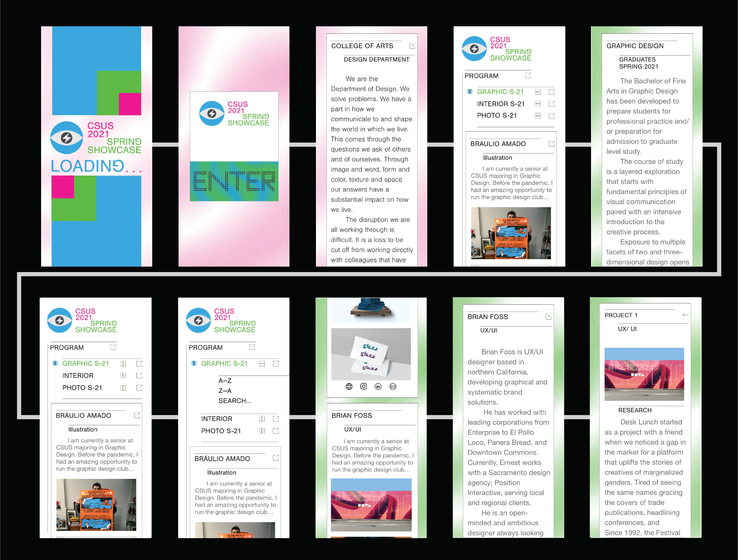Viewport: 738px width, 560px height.
Task: Expand the three-dots menu beside INTERIOR S-21
Action: 537,104
